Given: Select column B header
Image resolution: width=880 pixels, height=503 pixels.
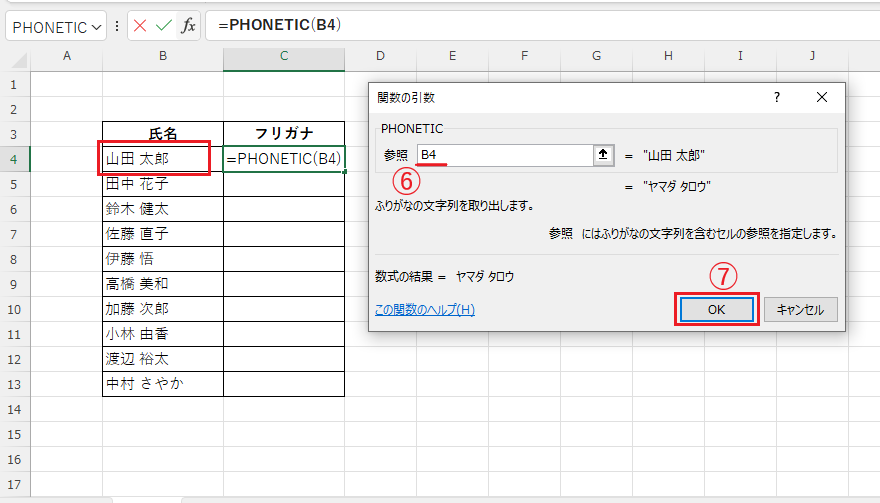Looking at the screenshot, I should point(163,56).
